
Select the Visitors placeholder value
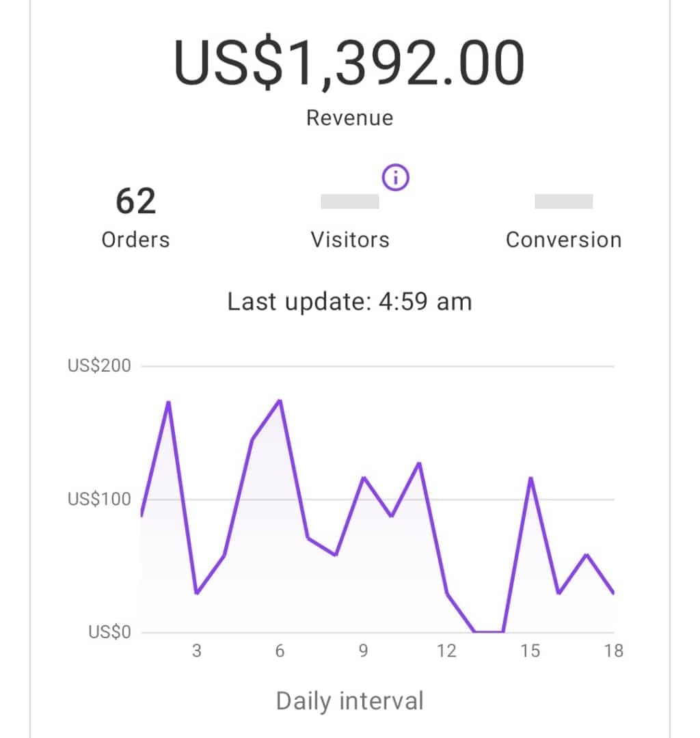point(350,201)
